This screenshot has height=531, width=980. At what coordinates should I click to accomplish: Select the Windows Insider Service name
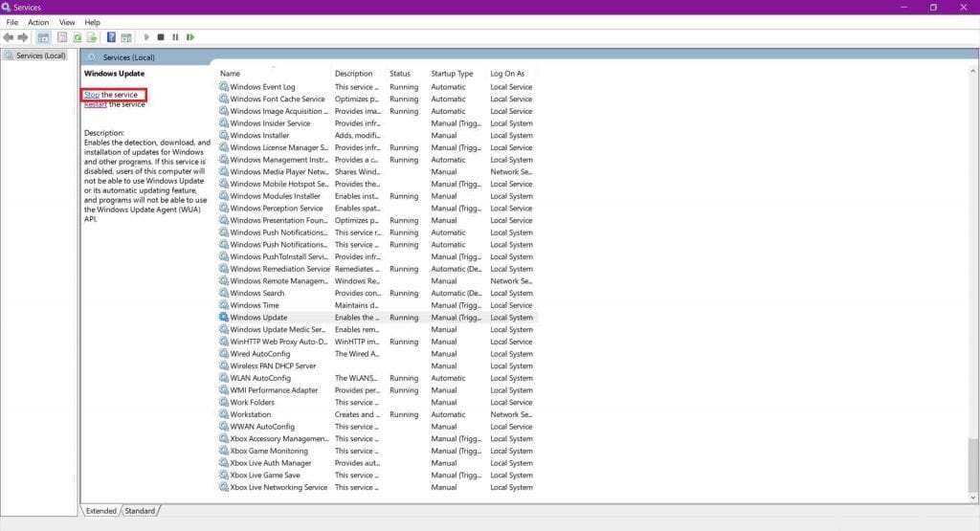pyautogui.click(x=270, y=123)
